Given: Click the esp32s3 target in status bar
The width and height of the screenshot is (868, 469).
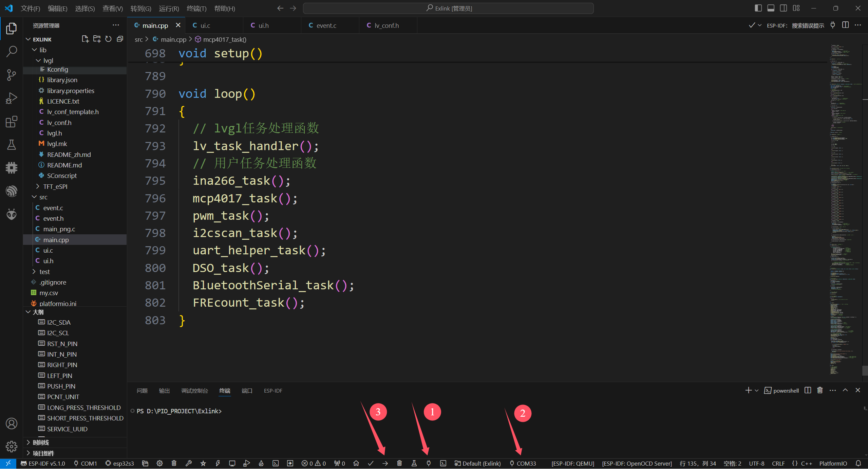Looking at the screenshot, I should (x=120, y=464).
